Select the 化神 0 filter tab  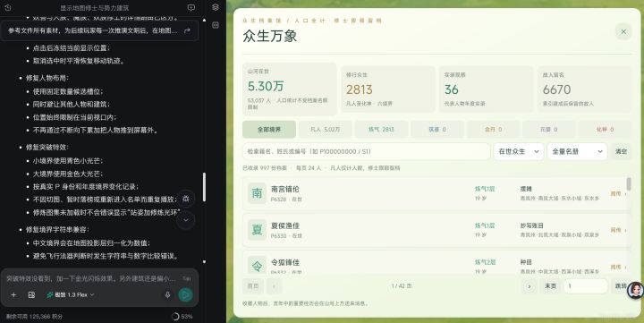[x=605, y=130]
